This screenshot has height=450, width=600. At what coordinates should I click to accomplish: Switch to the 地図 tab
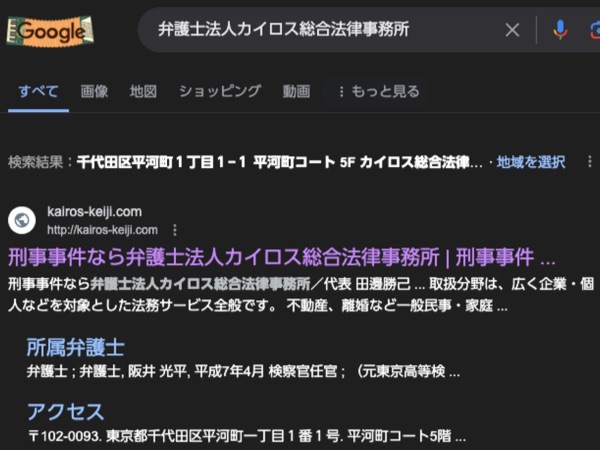click(x=143, y=91)
